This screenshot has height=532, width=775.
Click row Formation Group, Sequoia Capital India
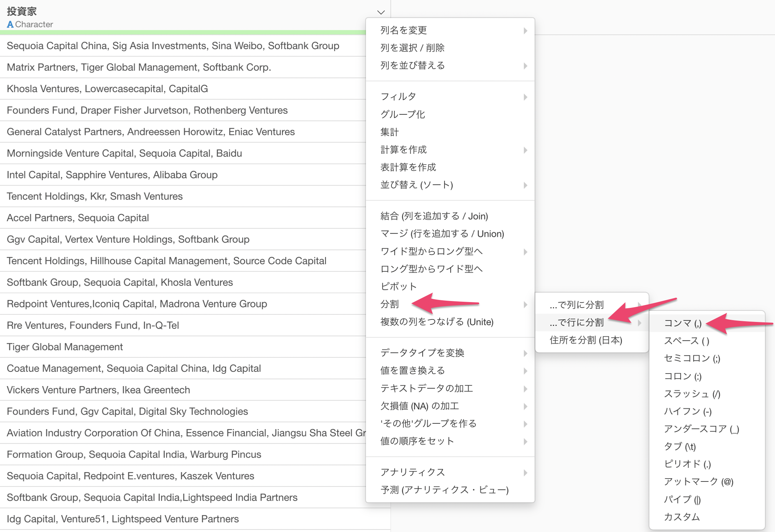coord(183,454)
